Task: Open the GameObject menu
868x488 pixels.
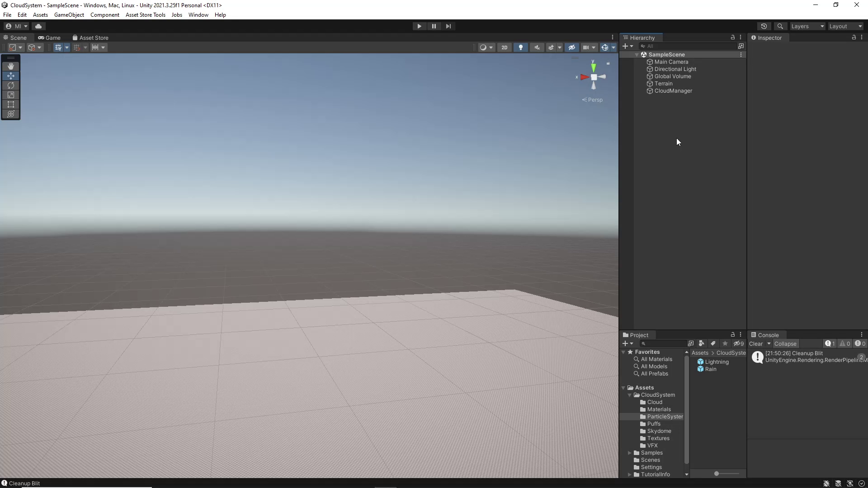Action: tap(69, 15)
